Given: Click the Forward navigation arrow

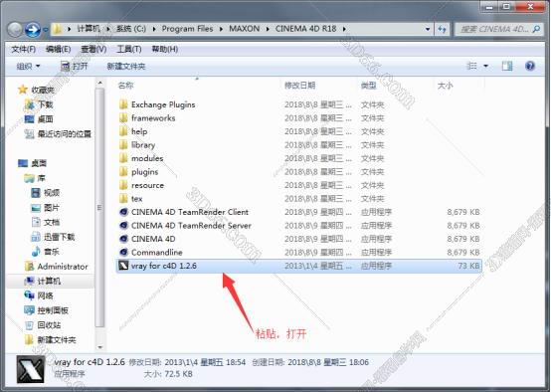Looking at the screenshot, I should [33, 30].
